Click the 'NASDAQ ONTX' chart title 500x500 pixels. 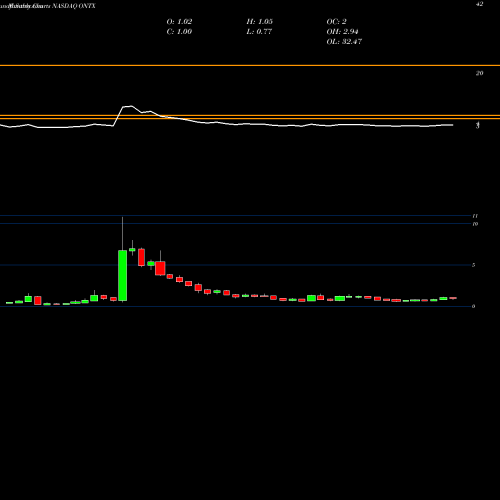pos(74,6)
